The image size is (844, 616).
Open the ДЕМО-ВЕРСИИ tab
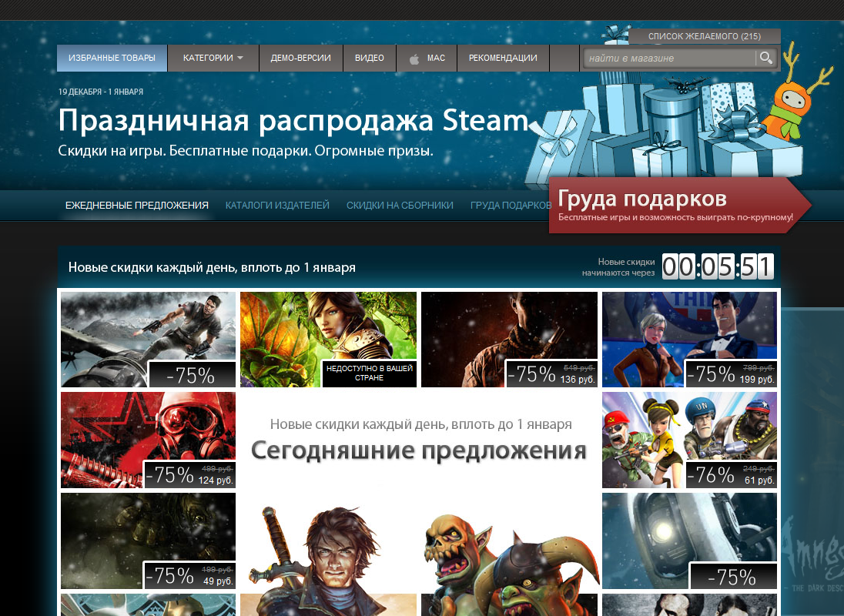[301, 58]
